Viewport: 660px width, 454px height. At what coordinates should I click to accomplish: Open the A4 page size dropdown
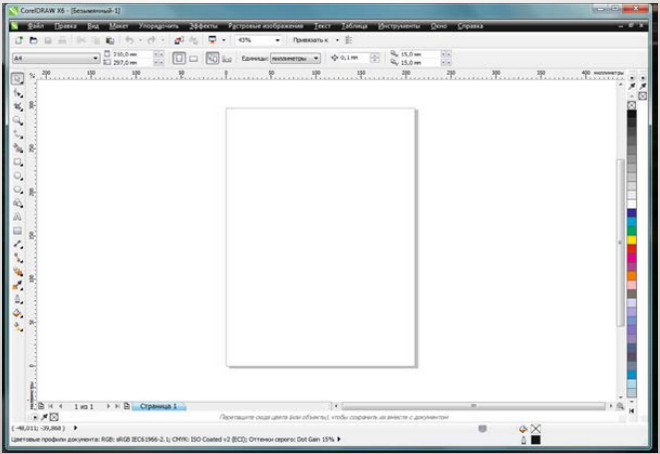[x=95, y=58]
